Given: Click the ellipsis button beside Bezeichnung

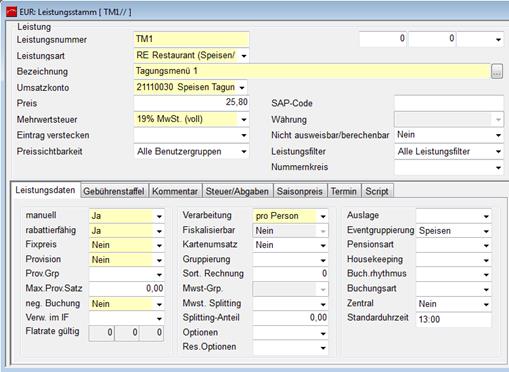Looking at the screenshot, I should (497, 71).
